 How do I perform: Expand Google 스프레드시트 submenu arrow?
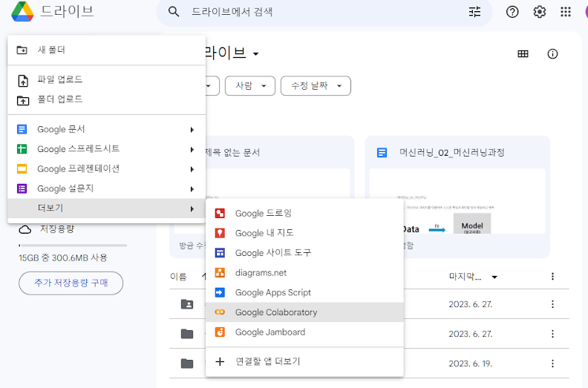192,150
